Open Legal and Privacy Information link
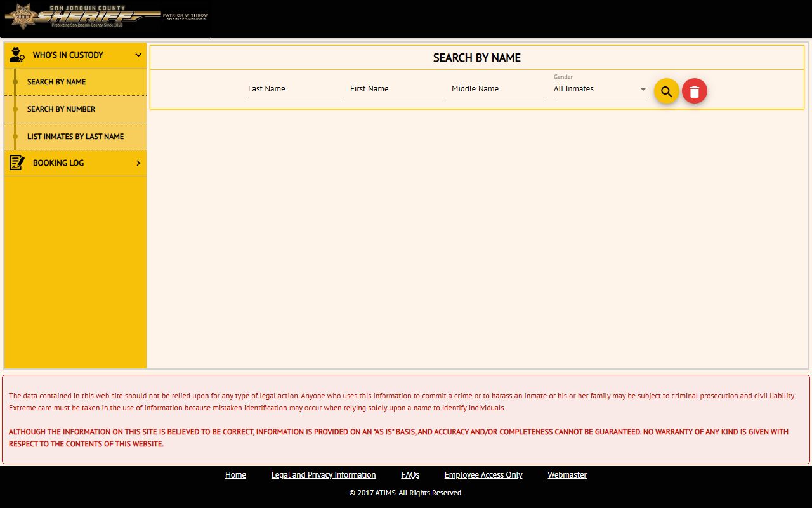This screenshot has height=508, width=812. coord(324,475)
